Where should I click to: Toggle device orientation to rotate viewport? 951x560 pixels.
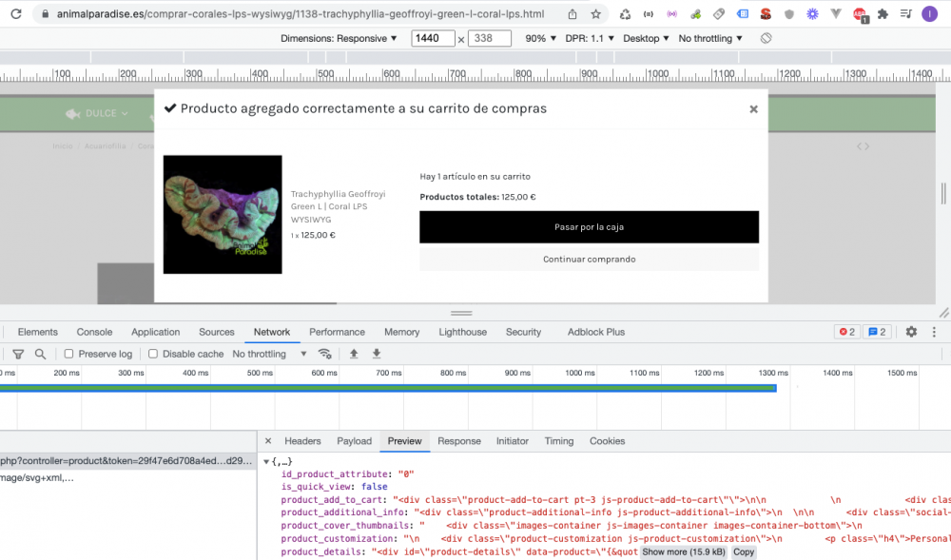click(x=766, y=38)
